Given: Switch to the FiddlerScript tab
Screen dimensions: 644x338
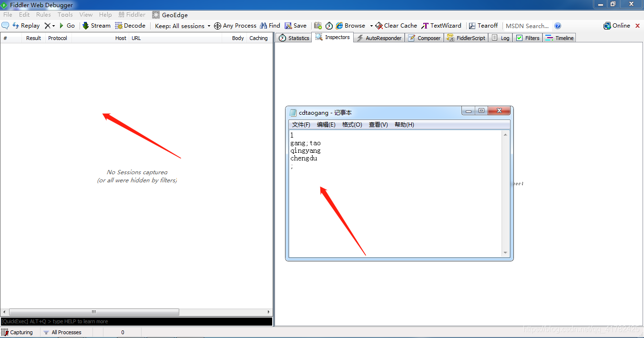Looking at the screenshot, I should 466,38.
